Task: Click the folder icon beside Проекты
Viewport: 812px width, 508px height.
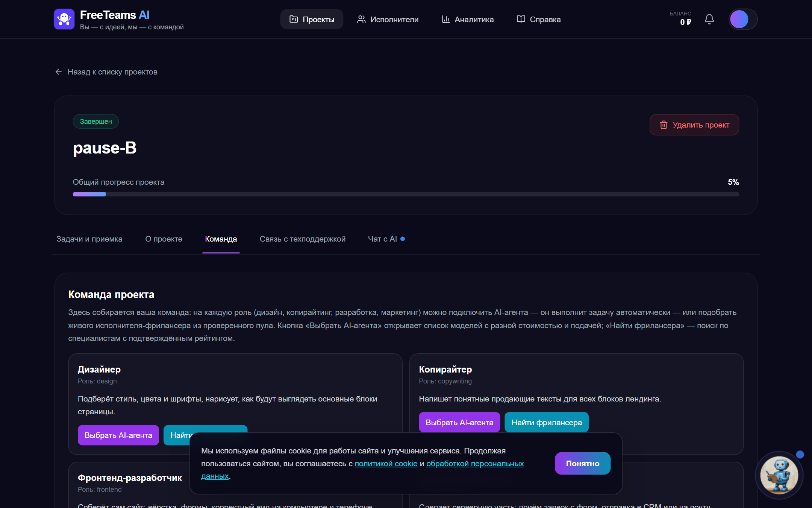Action: pyautogui.click(x=294, y=19)
